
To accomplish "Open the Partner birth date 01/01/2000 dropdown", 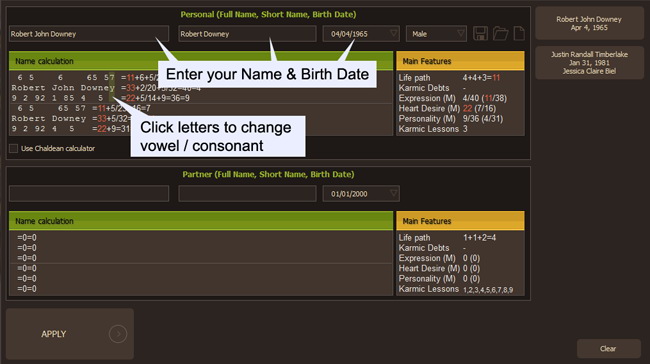I will [393, 194].
